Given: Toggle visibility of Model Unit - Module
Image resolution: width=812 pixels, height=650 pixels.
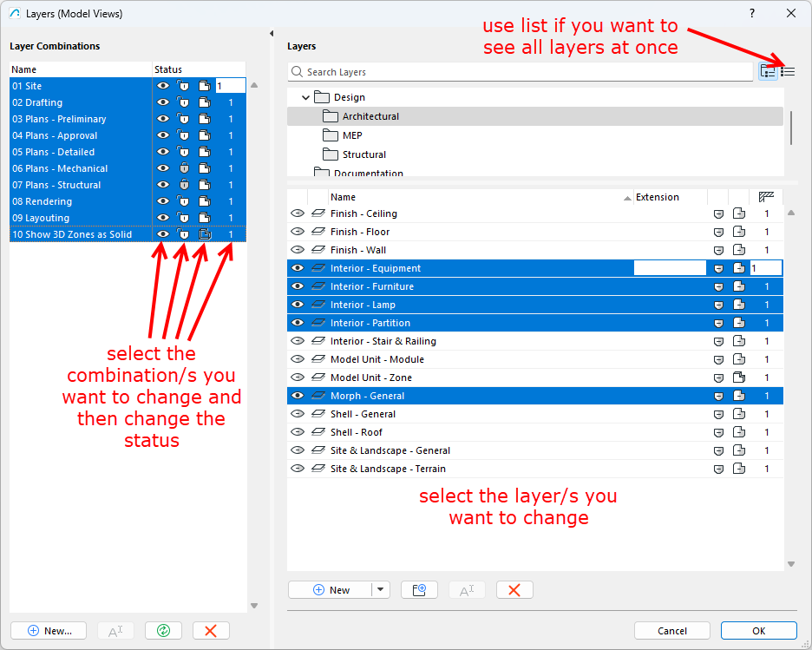Looking at the screenshot, I should click(x=298, y=359).
